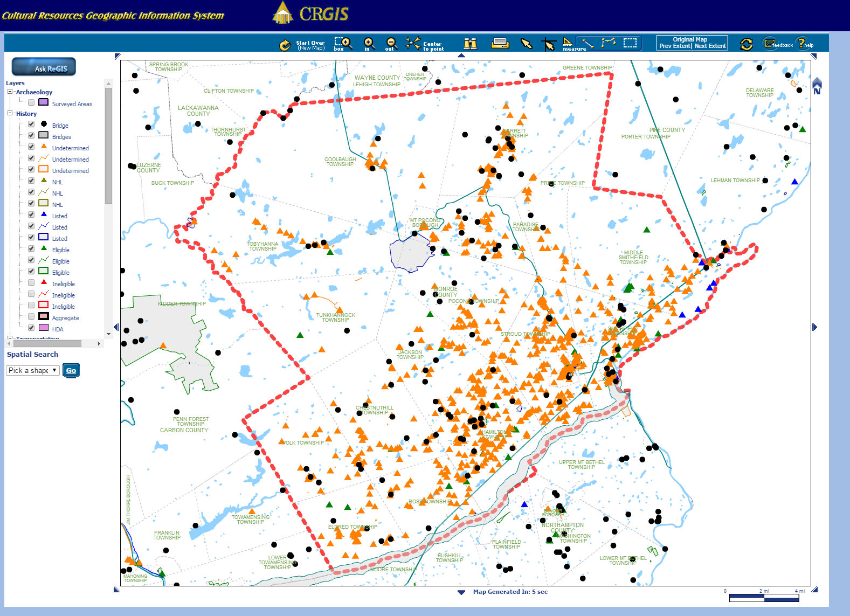Click the refresh map icon

(x=746, y=44)
